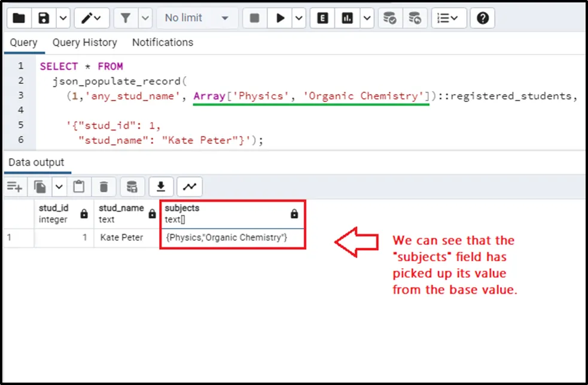Image resolution: width=588 pixels, height=385 pixels.
Task: Open the Help question mark icon
Action: [483, 18]
